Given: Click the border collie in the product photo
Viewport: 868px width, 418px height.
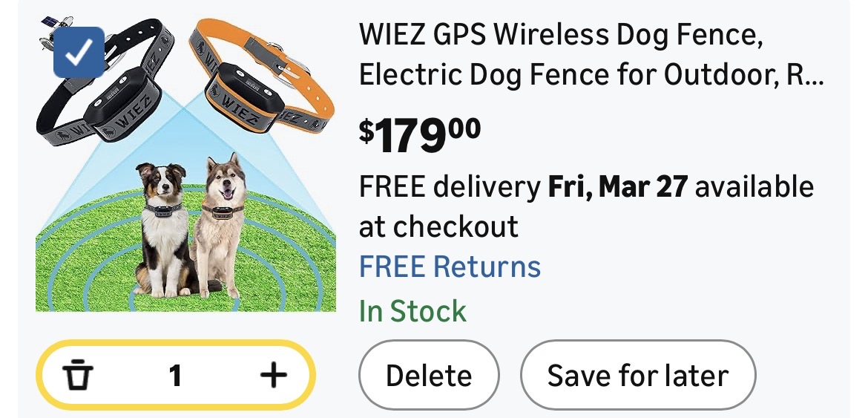Looking at the screenshot, I should (x=161, y=223).
